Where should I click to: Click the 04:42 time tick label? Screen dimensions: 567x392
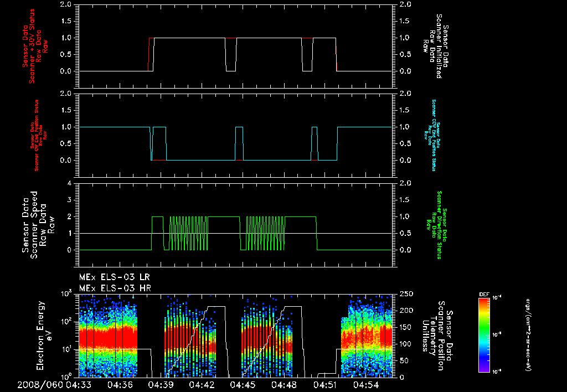[x=203, y=385]
